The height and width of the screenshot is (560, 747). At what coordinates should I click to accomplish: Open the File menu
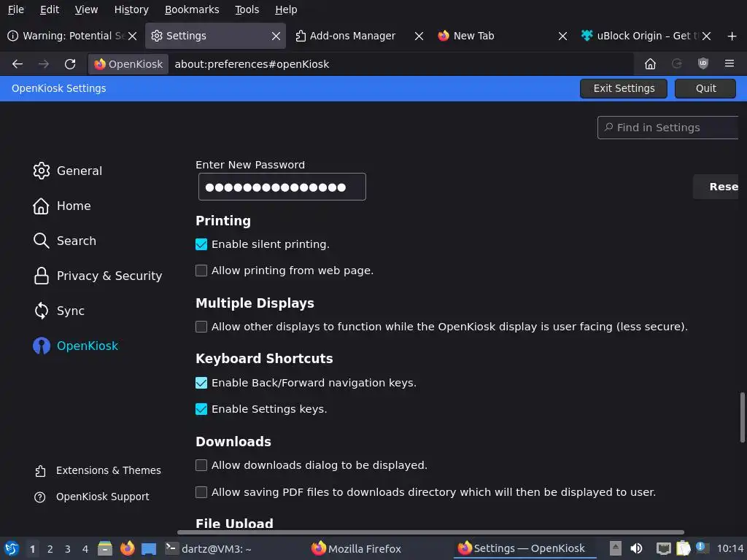point(16,9)
